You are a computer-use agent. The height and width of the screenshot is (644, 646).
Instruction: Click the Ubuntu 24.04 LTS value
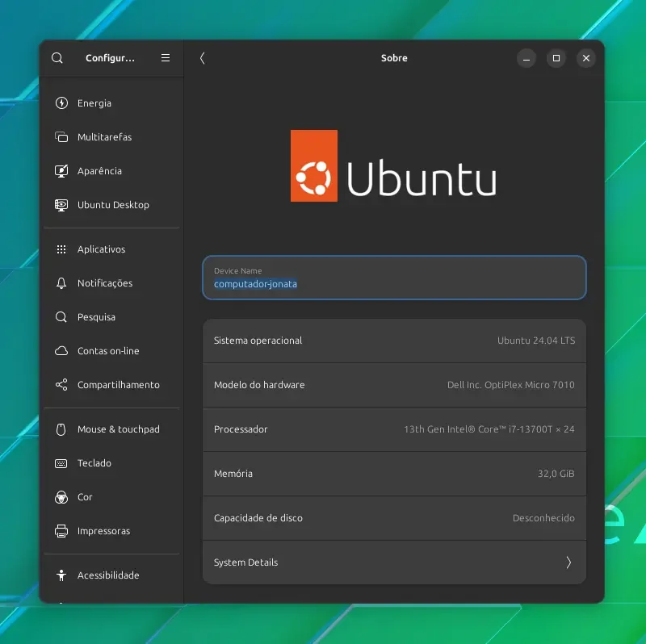click(x=536, y=341)
